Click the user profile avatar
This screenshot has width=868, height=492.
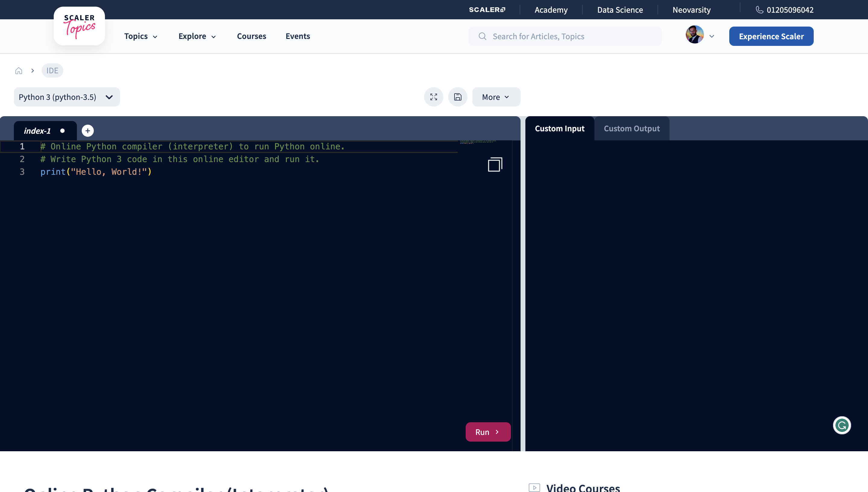pos(695,34)
